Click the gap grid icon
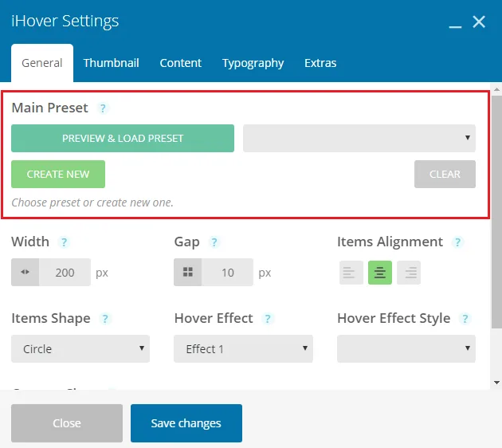The height and width of the screenshot is (448, 502). (187, 272)
